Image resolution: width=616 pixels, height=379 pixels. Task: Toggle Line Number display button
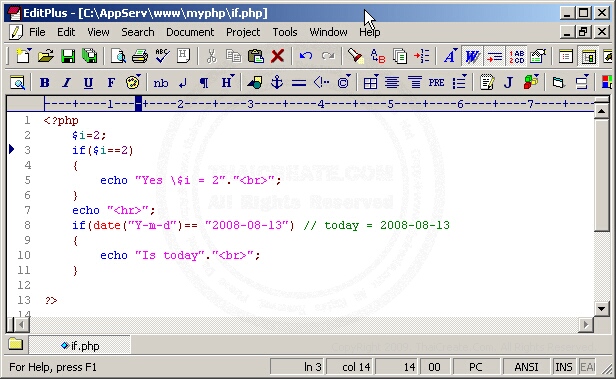pos(517,56)
